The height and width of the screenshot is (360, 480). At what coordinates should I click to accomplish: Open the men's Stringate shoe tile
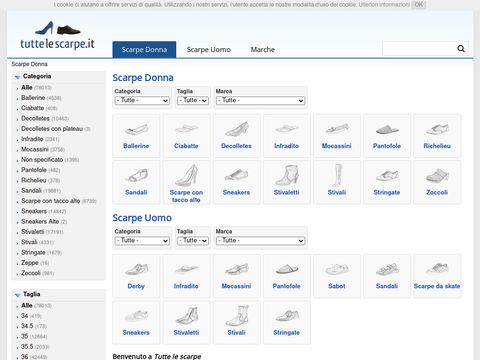286,322
